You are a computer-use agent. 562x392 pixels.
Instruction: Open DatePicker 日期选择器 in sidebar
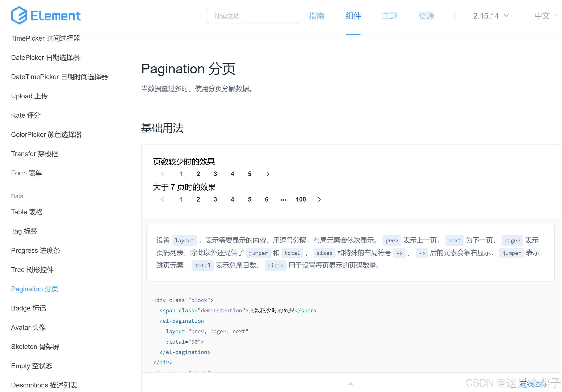[x=45, y=58]
